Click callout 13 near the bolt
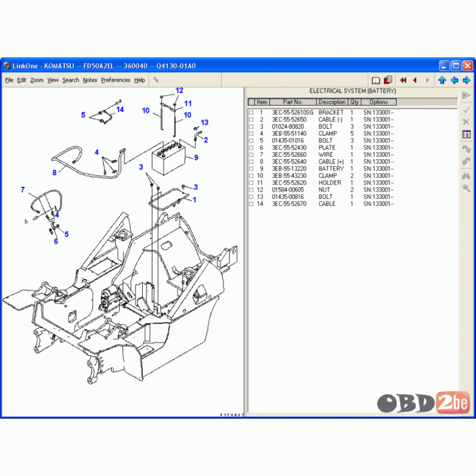Viewport: 476px width, 476px height. coord(204,122)
